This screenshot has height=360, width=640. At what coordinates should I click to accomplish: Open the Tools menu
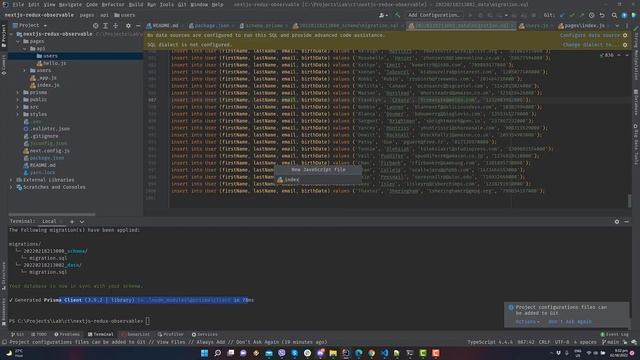[166, 4]
